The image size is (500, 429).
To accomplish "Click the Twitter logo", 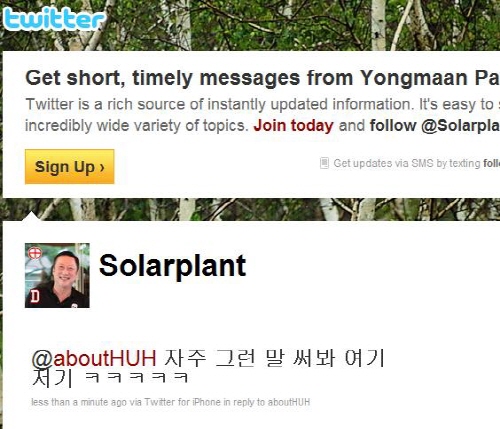I will tap(54, 19).
